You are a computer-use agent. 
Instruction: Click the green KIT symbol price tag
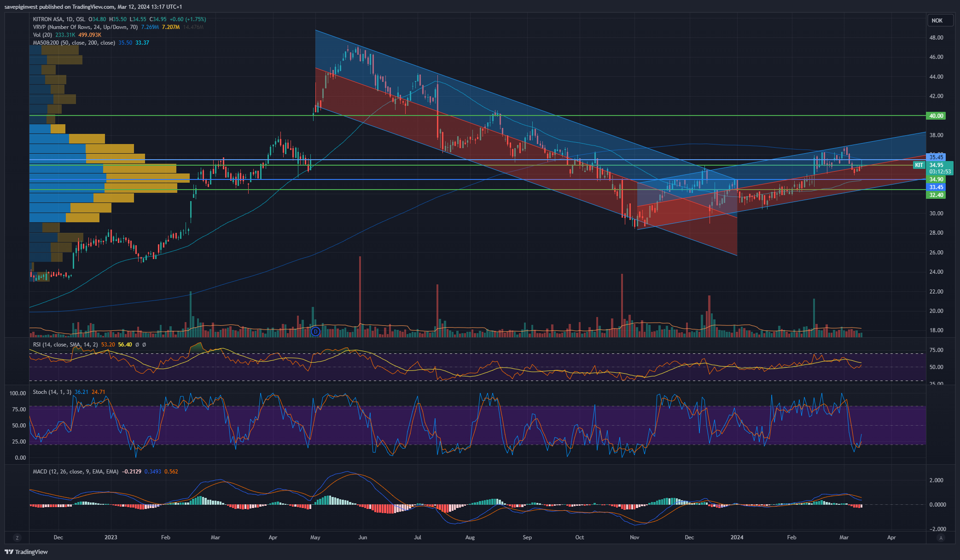click(919, 165)
